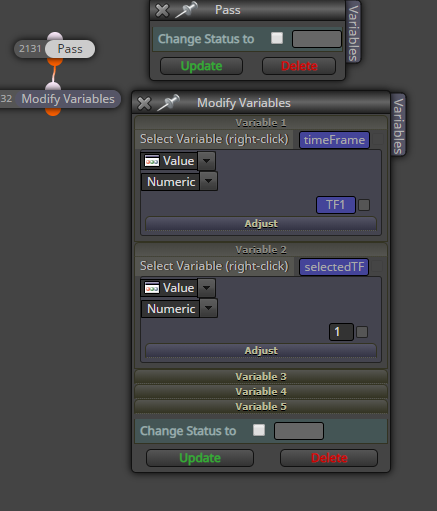Click status field in Pass panel
The image size is (437, 511).
[x=317, y=39]
